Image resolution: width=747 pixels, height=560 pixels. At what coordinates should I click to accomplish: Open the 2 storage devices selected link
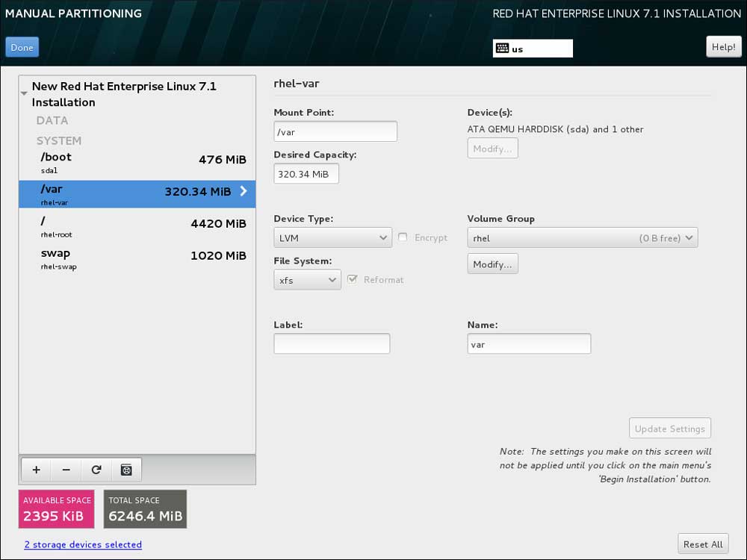[83, 544]
